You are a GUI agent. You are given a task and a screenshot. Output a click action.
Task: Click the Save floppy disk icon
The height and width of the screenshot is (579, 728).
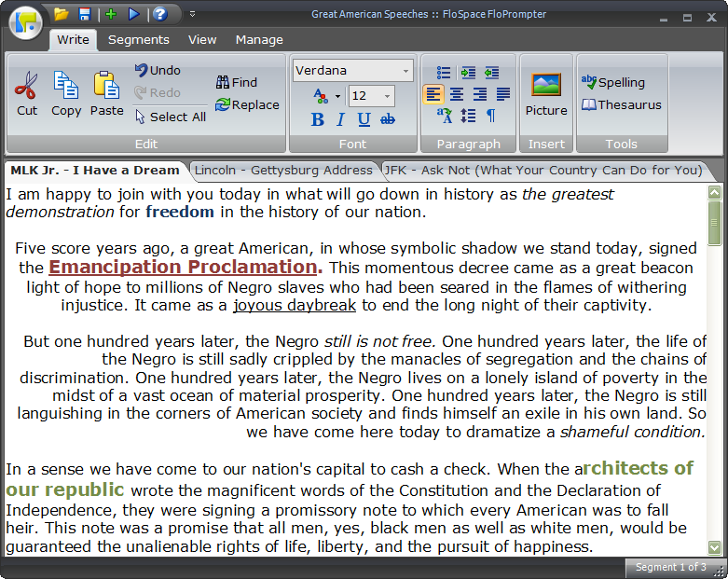pyautogui.click(x=85, y=14)
